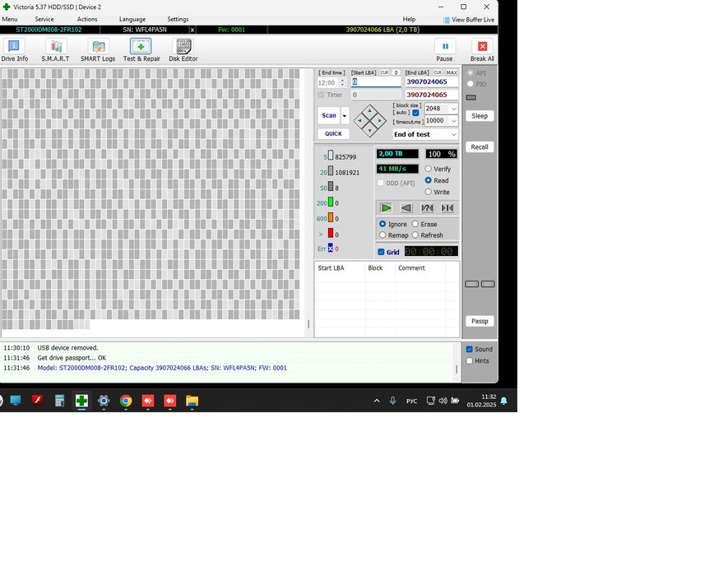Click the green 200 ms block swatch
The height and width of the screenshot is (576, 728).
(331, 202)
